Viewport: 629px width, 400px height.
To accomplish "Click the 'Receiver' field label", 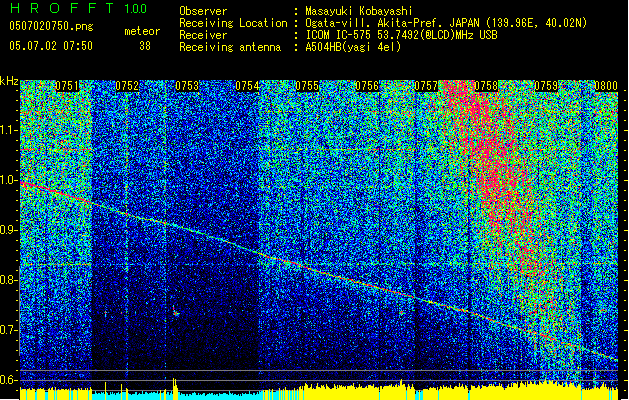I will click(203, 35).
